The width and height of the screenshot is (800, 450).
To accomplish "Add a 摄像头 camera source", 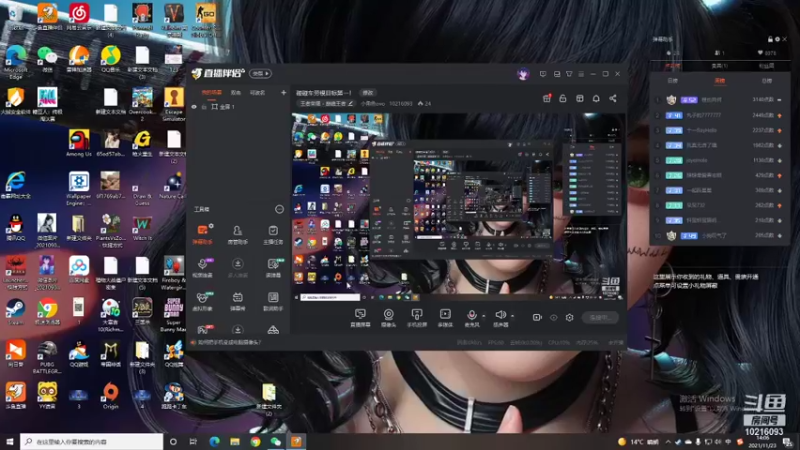I will coord(388,318).
